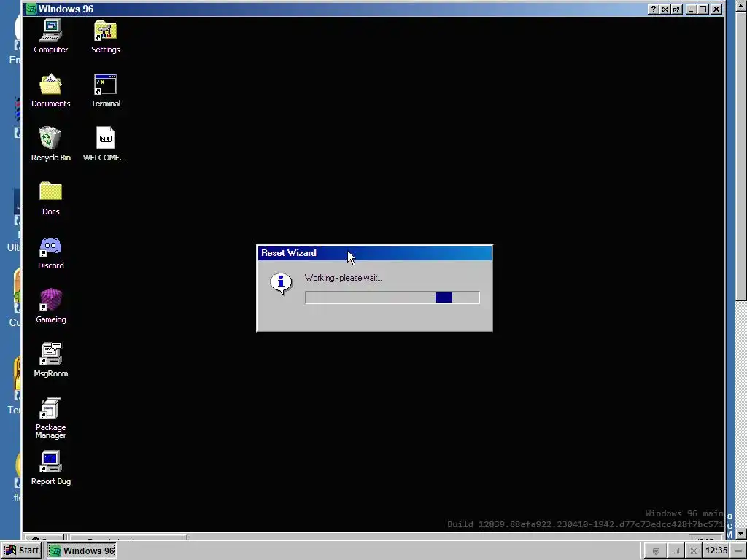Screen dimensions: 747x560
Task: Click the Reset Wizard title bar
Action: 374,253
